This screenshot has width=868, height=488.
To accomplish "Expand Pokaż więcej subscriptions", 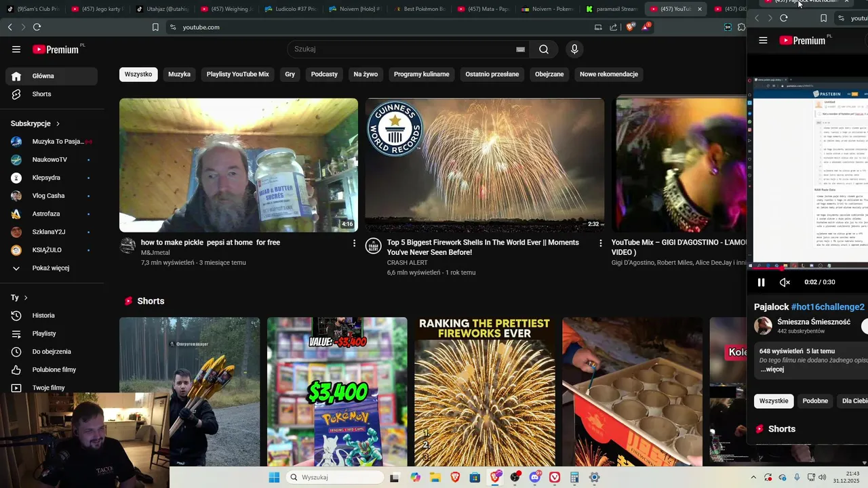I will click(52, 268).
